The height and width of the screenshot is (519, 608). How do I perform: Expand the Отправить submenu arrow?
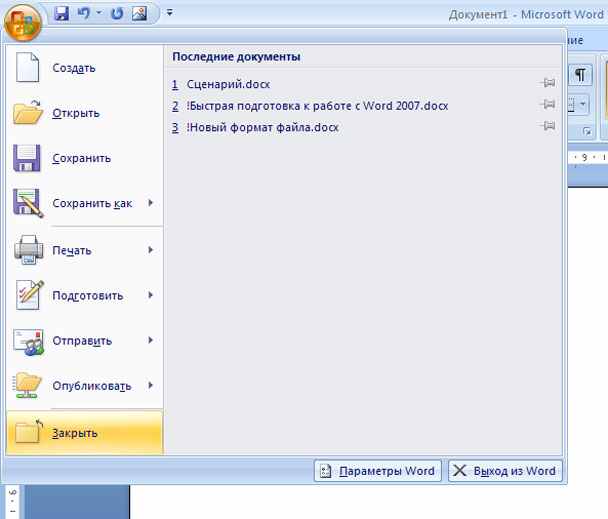point(150,340)
